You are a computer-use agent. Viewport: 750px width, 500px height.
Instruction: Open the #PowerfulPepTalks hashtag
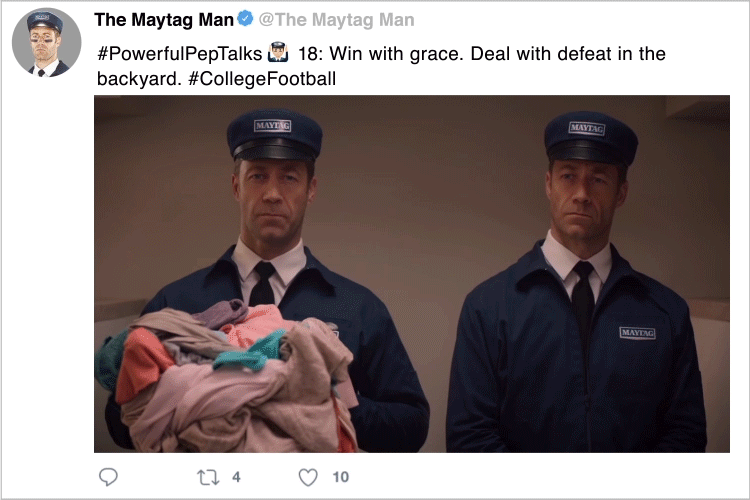pyautogui.click(x=179, y=53)
